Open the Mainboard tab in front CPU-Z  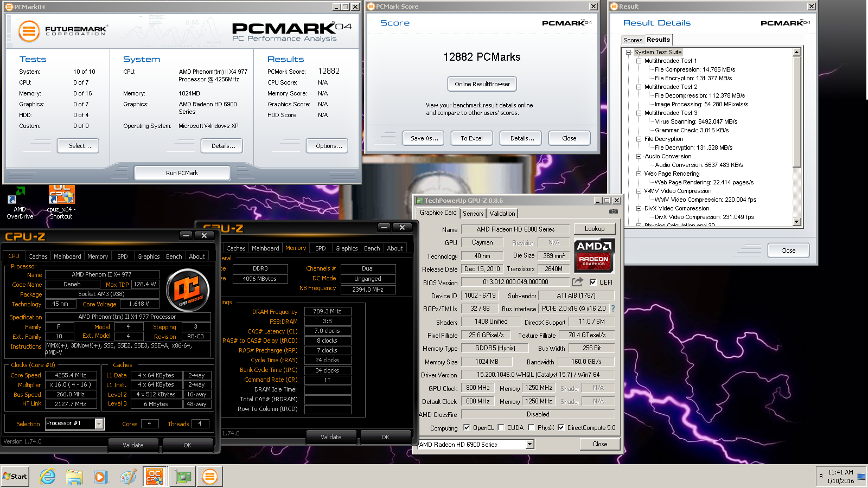point(67,256)
